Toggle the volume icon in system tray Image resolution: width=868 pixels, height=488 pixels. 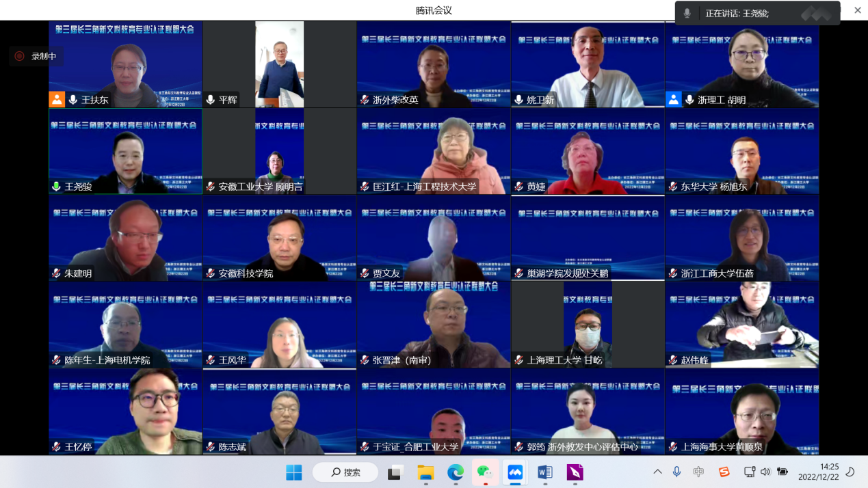[765, 472]
